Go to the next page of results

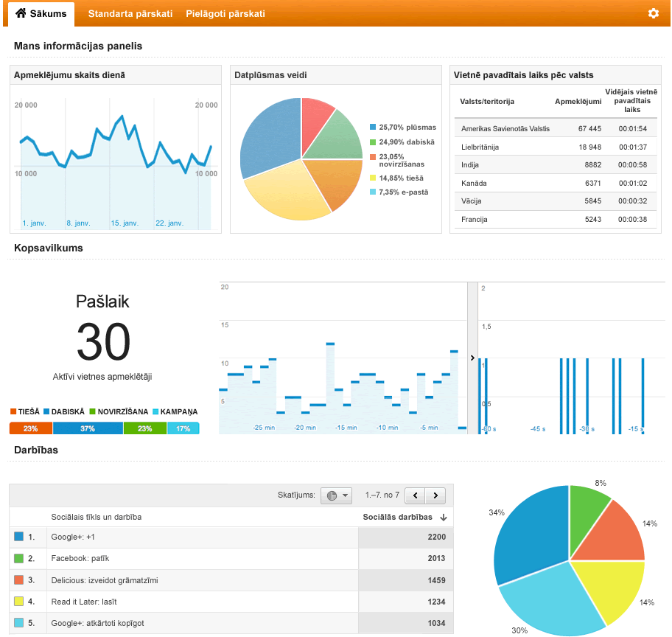coord(435,495)
